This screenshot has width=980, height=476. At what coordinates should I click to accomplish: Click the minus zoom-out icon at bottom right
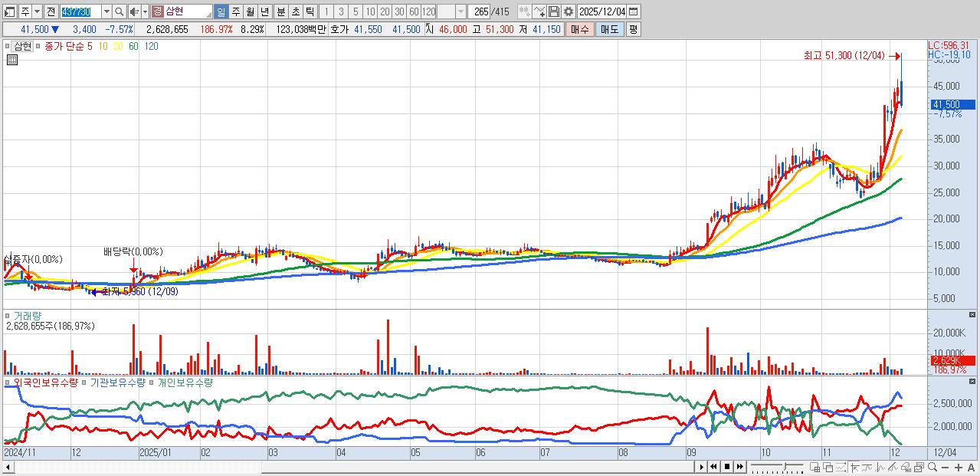946,468
